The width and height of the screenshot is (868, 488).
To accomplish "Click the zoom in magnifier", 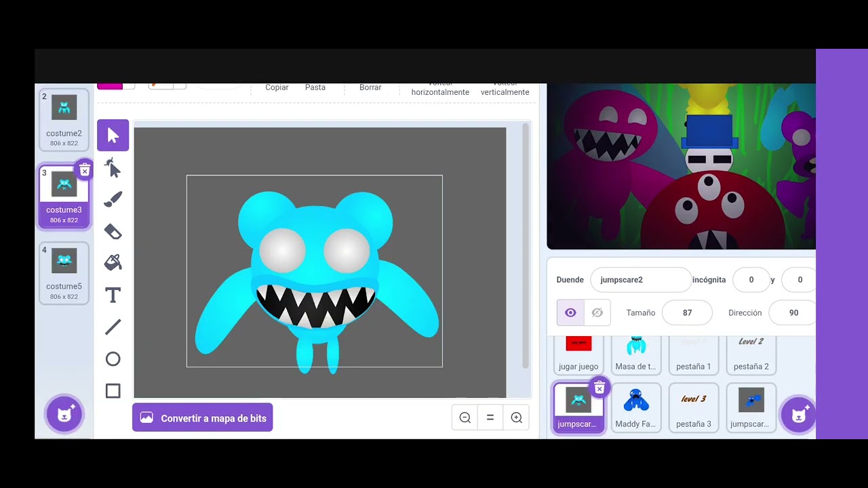I will coord(516,418).
